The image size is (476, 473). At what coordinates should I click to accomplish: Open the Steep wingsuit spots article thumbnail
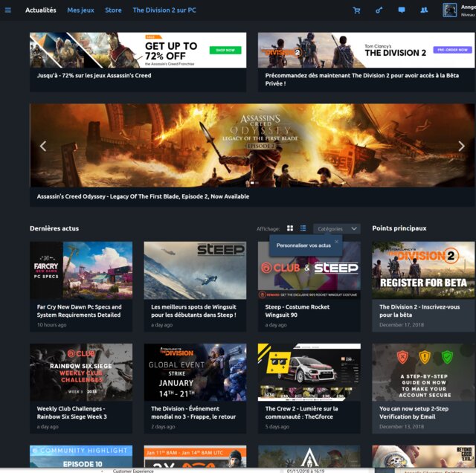[195, 270]
